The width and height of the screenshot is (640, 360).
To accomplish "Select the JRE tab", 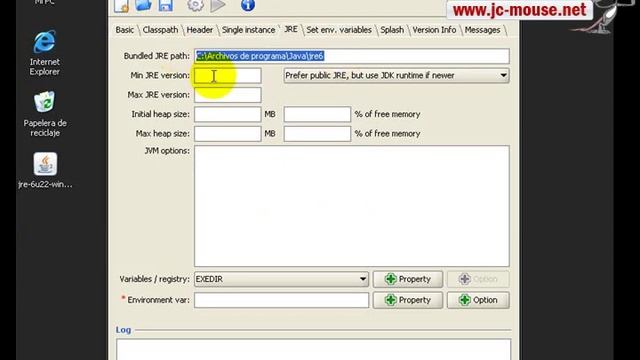I will [x=291, y=29].
